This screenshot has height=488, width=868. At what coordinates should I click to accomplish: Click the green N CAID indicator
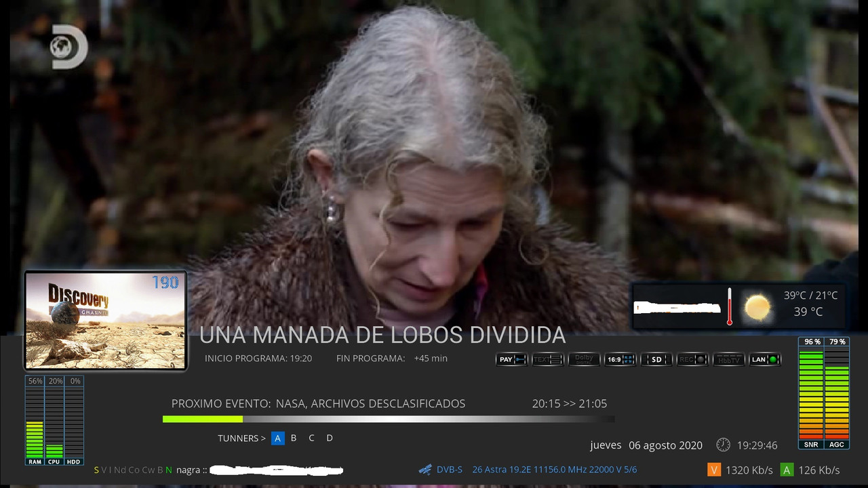coord(169,470)
